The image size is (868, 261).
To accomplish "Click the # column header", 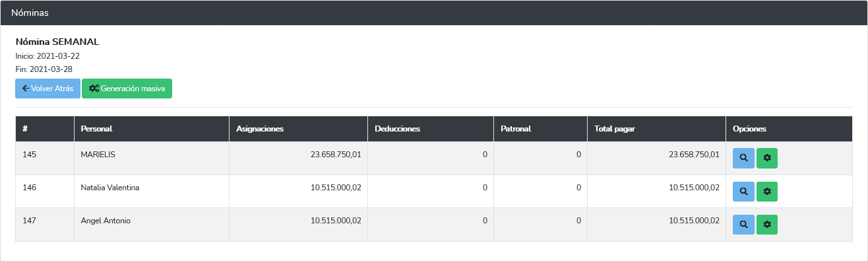I will 45,129.
